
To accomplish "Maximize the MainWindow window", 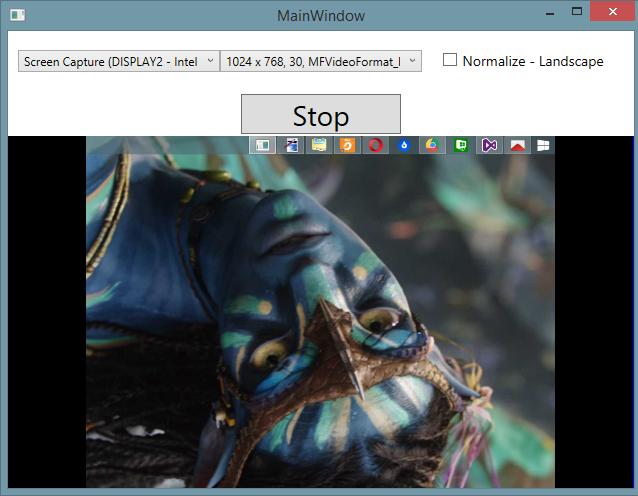I will pos(577,11).
